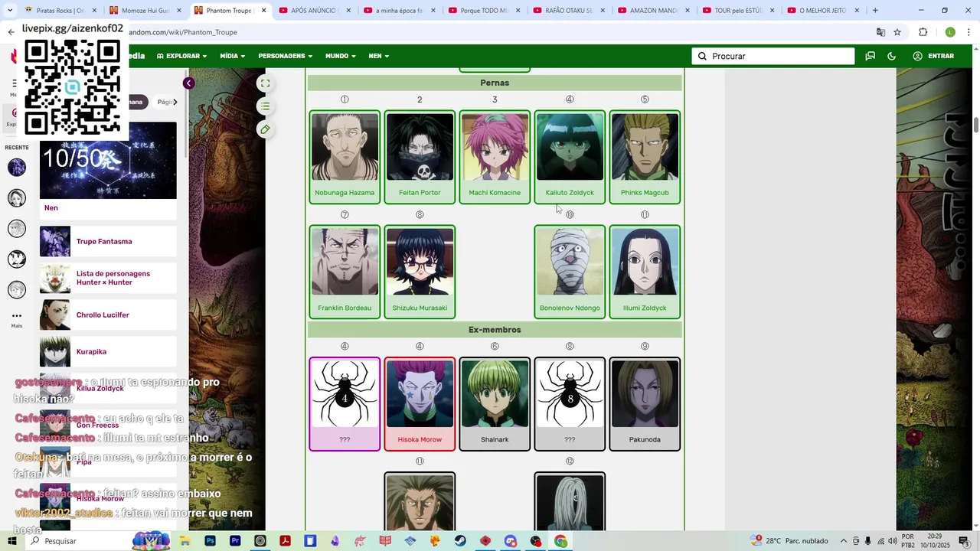
Task: Open Google Translate icon in address bar
Action: tap(880, 32)
